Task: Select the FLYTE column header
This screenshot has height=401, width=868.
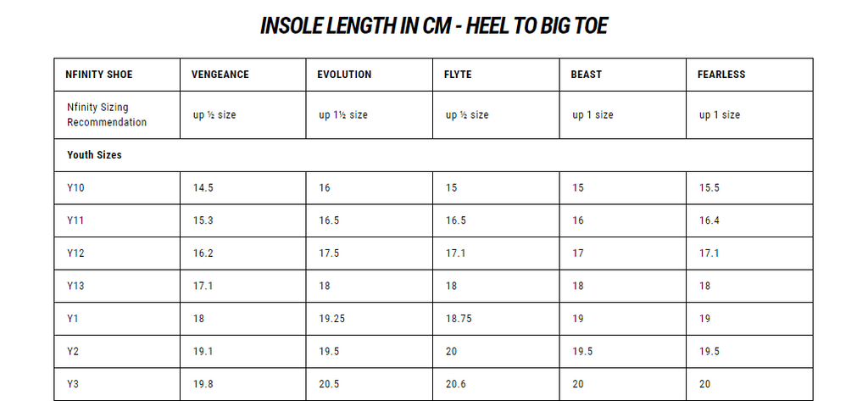Action: coord(458,75)
